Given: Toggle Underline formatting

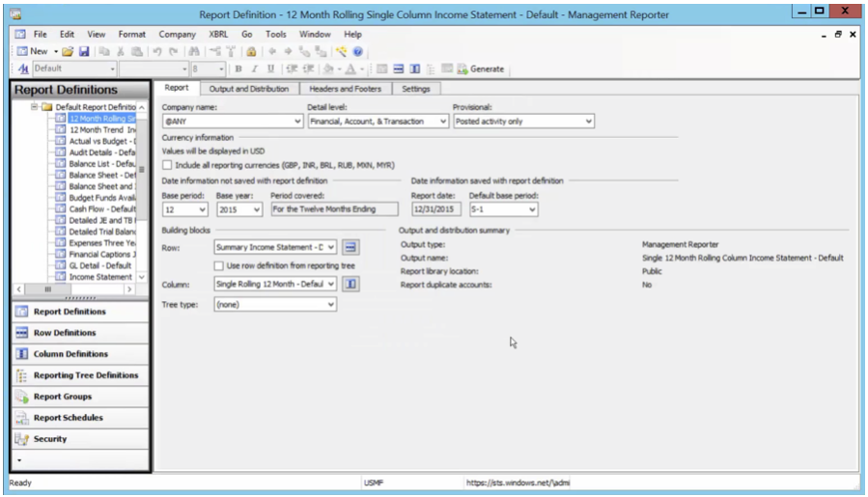Looking at the screenshot, I should point(270,69).
